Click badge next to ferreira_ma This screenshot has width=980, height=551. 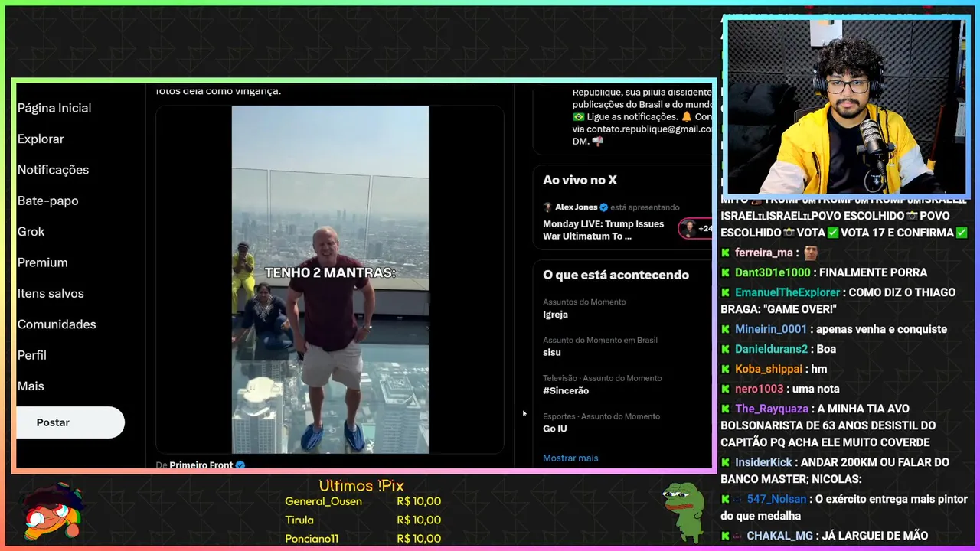725,253
